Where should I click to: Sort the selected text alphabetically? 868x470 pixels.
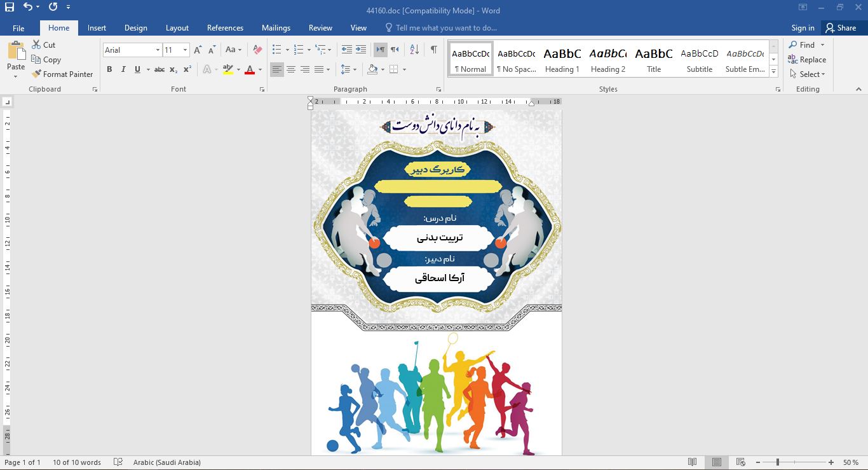pos(414,50)
